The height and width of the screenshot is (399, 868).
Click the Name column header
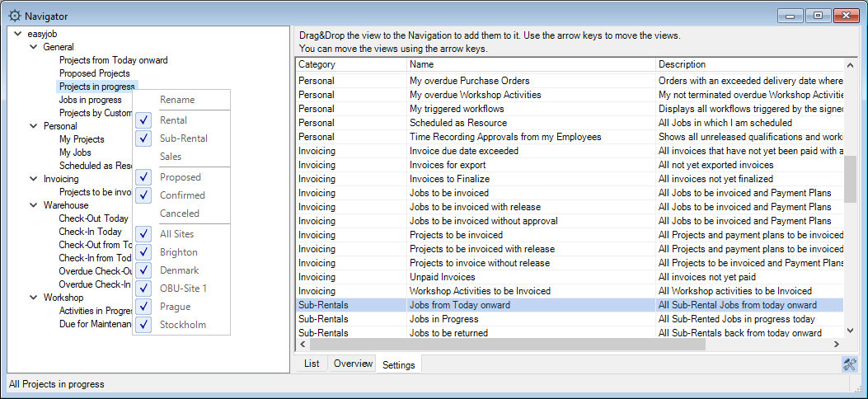click(x=531, y=64)
